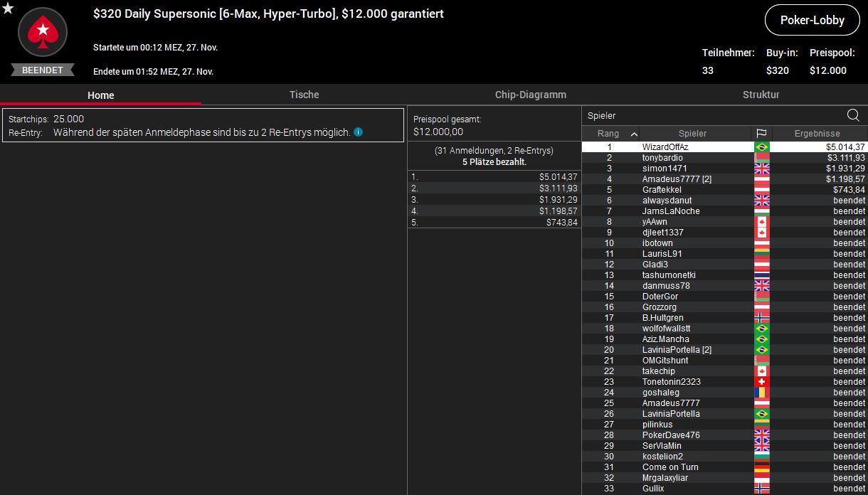The image size is (868, 495).
Task: Click the Re-Entry info icon
Action: (359, 132)
